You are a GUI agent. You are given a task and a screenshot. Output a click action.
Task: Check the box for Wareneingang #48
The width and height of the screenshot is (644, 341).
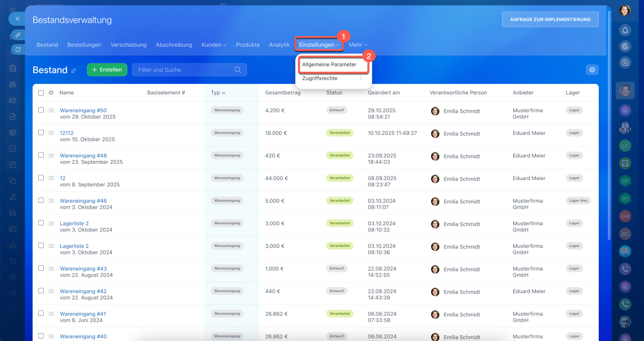point(41,155)
